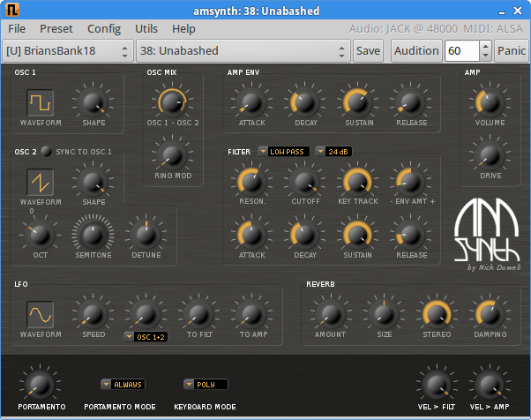Click the OSC 2 Detune knob

coord(146,235)
